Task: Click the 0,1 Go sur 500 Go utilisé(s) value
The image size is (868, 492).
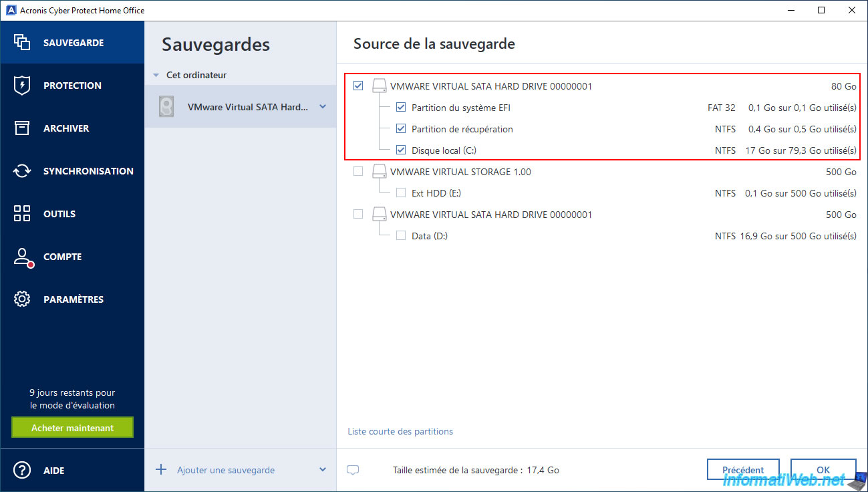Action: point(801,193)
